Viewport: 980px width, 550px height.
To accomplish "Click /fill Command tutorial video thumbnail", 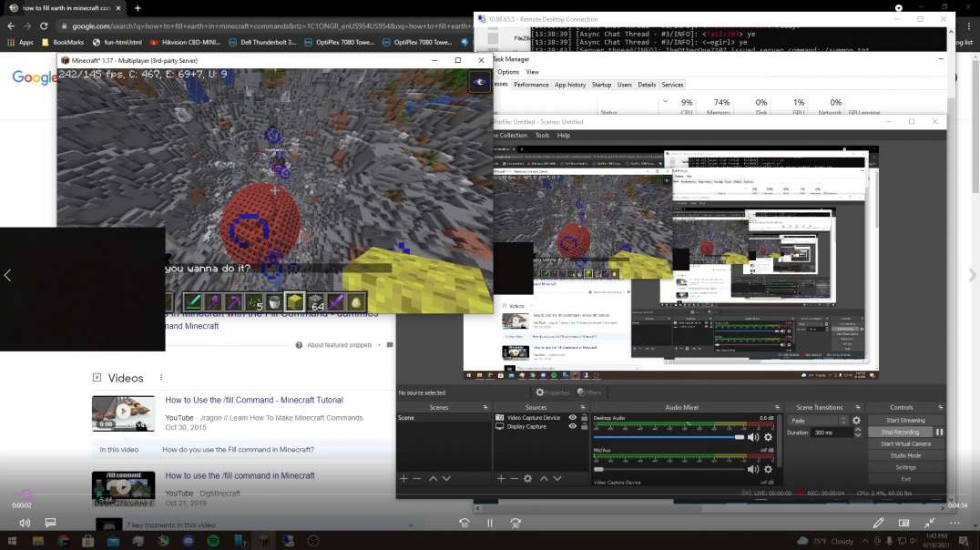I will click(x=123, y=413).
